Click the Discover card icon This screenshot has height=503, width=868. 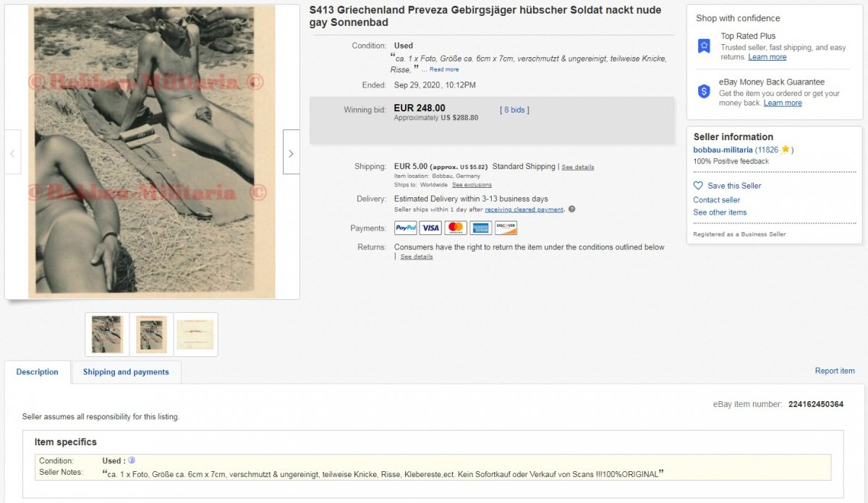506,228
